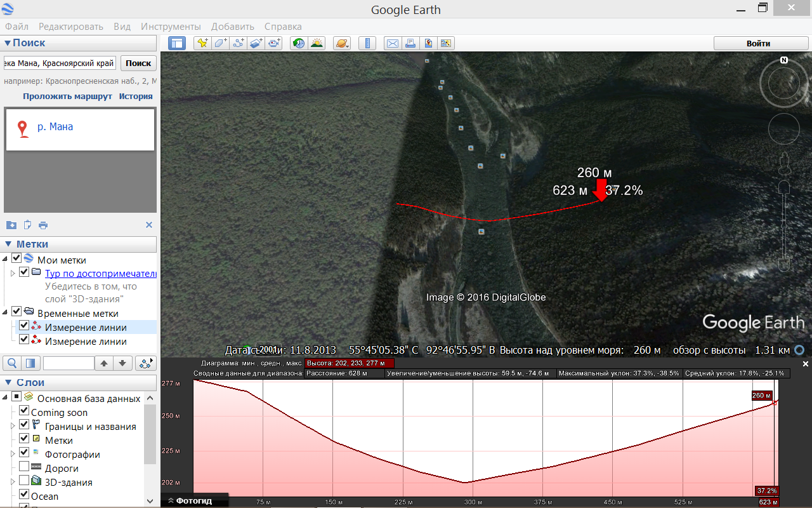The width and height of the screenshot is (812, 508).
Task: Click the magnifier search places icon
Action: (12, 363)
